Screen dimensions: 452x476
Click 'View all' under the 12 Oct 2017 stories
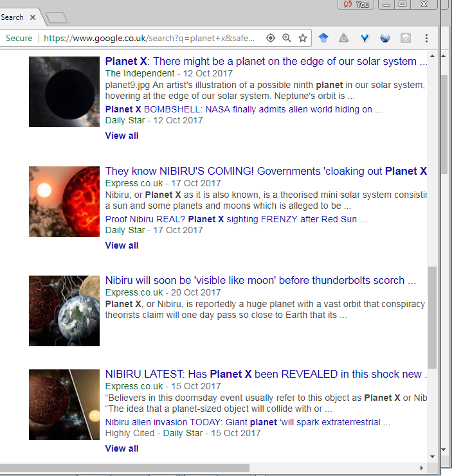[122, 136]
